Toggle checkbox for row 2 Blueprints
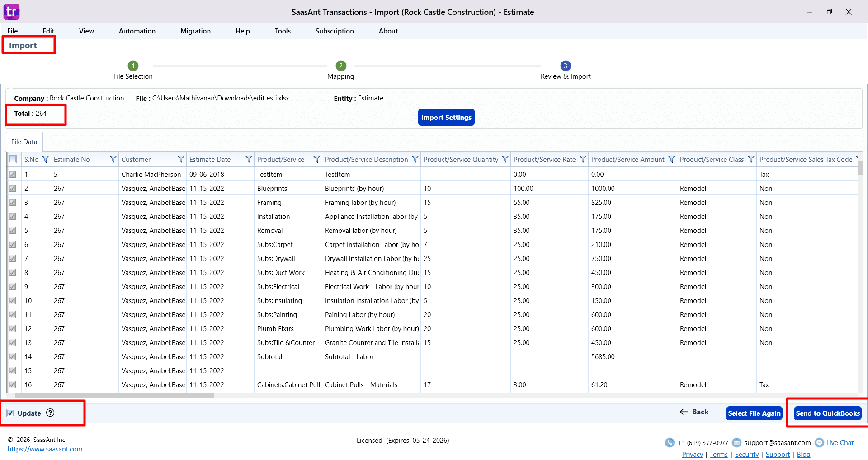The width and height of the screenshot is (868, 460). pyautogui.click(x=13, y=188)
